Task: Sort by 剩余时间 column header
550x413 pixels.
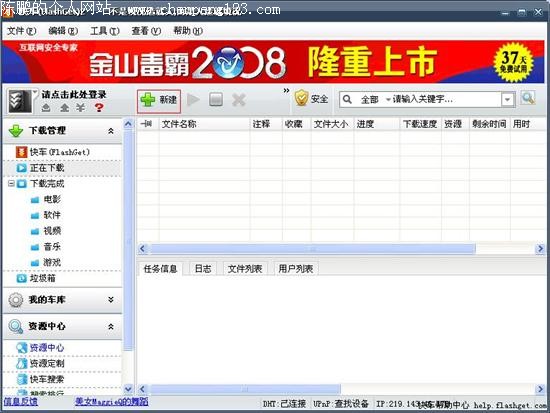Action: 489,124
